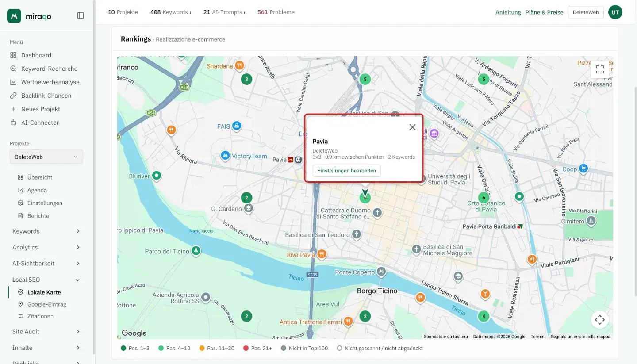This screenshot has height=364, width=637.
Task: Show info icon next to 408 Keywords
Action: click(x=190, y=12)
